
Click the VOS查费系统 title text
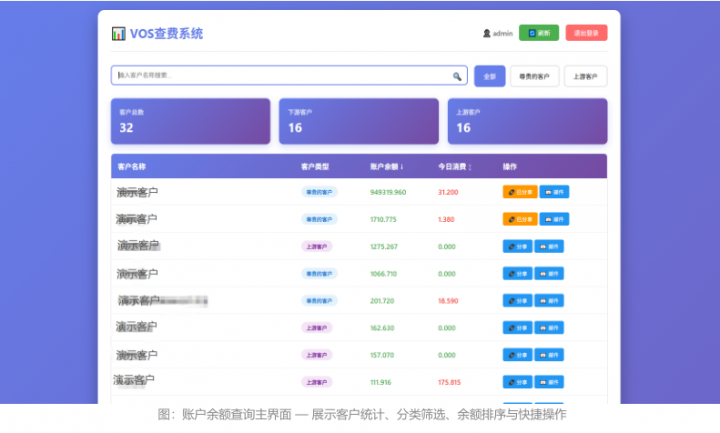click(x=166, y=34)
